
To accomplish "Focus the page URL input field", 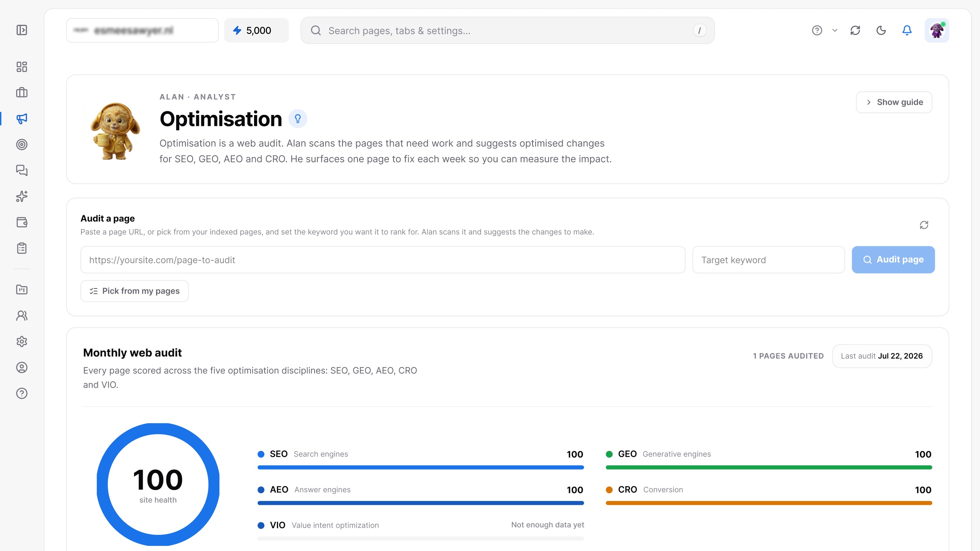I will pyautogui.click(x=383, y=260).
